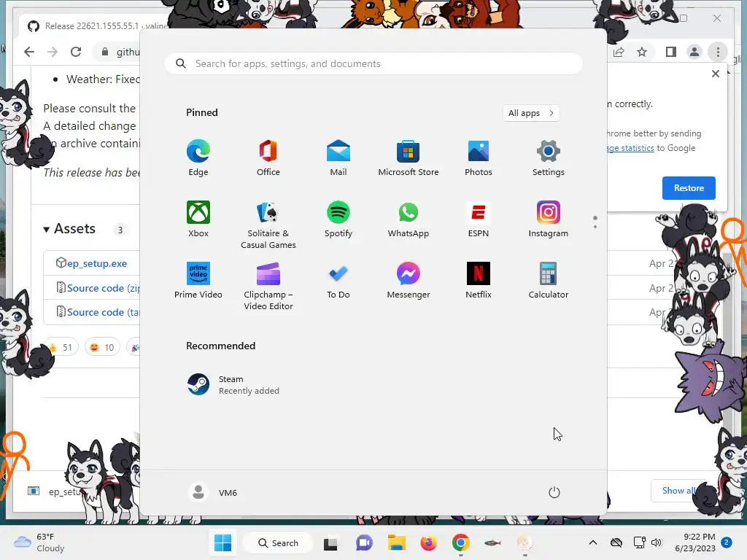The height and width of the screenshot is (560, 747).
Task: Click the Restore button in Chrome
Action: point(689,188)
